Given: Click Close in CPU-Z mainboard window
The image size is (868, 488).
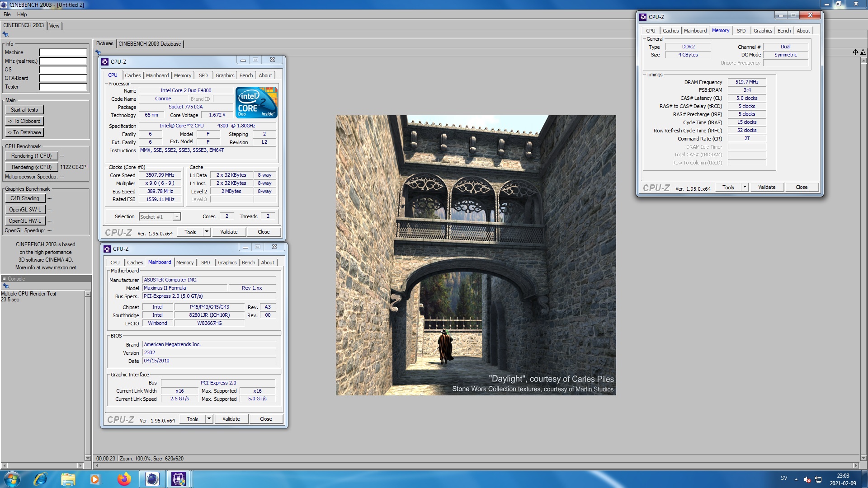Looking at the screenshot, I should click(x=266, y=419).
